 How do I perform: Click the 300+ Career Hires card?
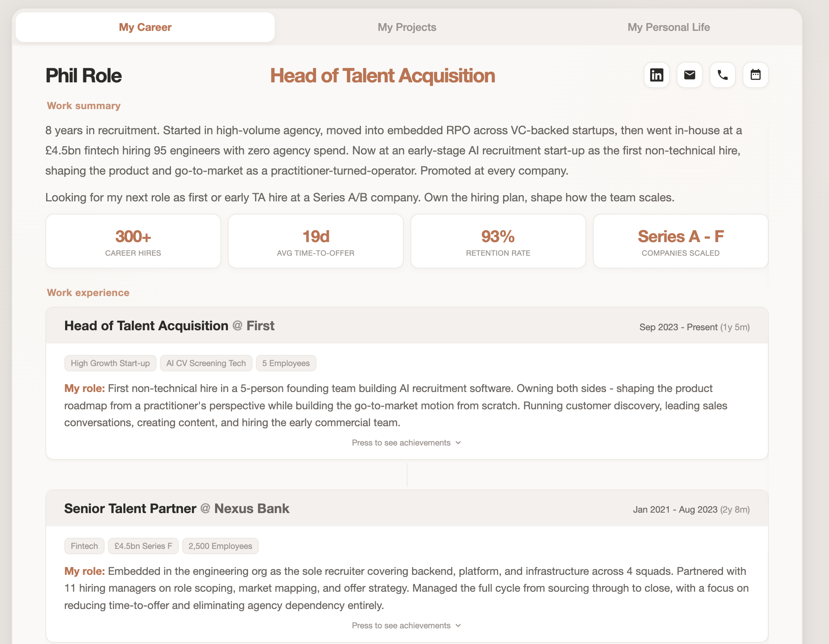click(x=133, y=241)
